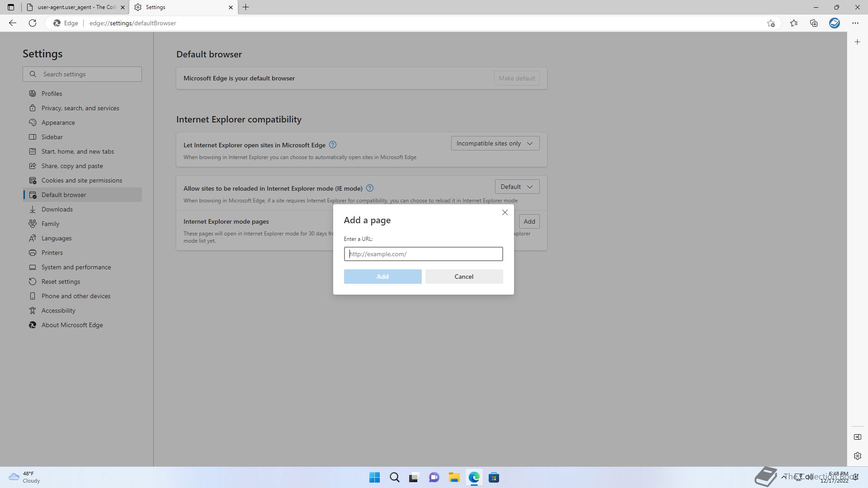Open Profiles settings section
The height and width of the screenshot is (488, 868).
coord(82,94)
